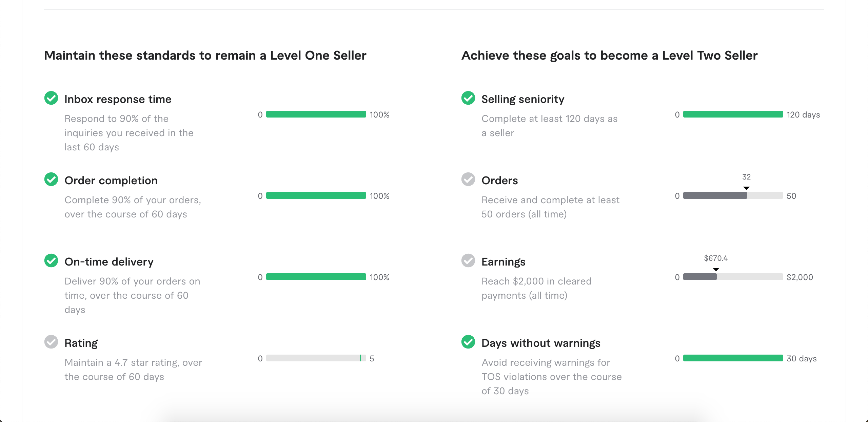Toggle the Orders achievement indicator circle
868x422 pixels.
click(469, 180)
